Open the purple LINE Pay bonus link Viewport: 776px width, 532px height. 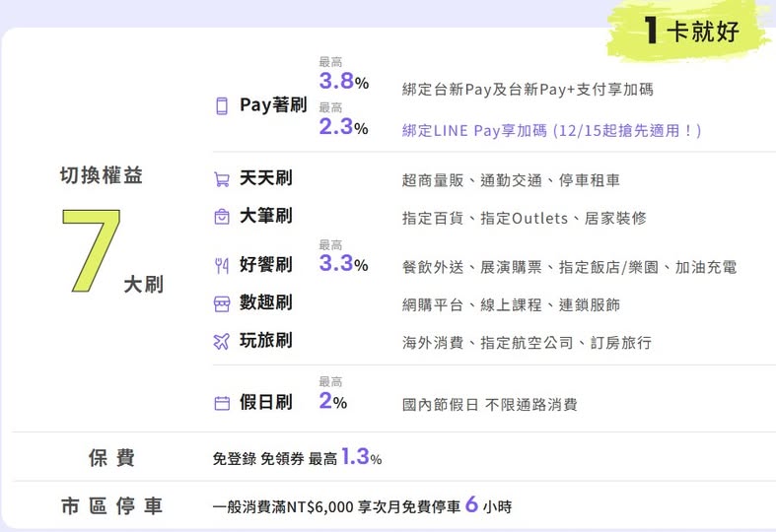click(551, 130)
